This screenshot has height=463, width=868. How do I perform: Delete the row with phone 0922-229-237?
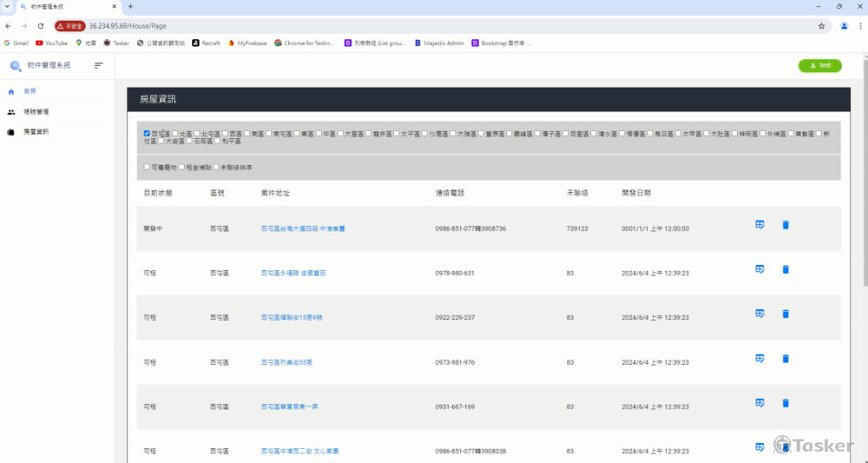786,314
